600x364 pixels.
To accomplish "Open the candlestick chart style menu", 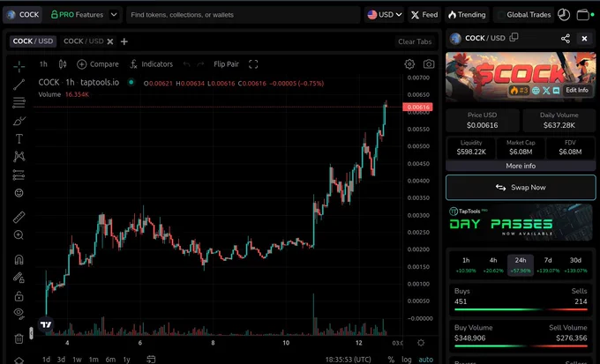I will (63, 64).
